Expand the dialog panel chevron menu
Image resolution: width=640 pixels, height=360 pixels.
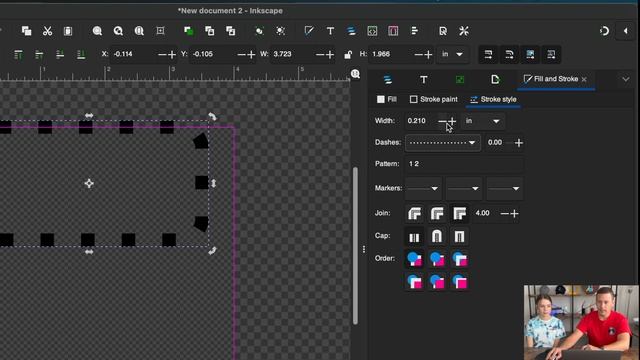tap(626, 79)
